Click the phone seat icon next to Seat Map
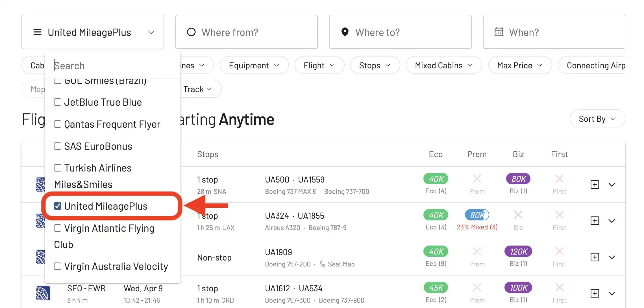644x308 pixels. (x=322, y=264)
